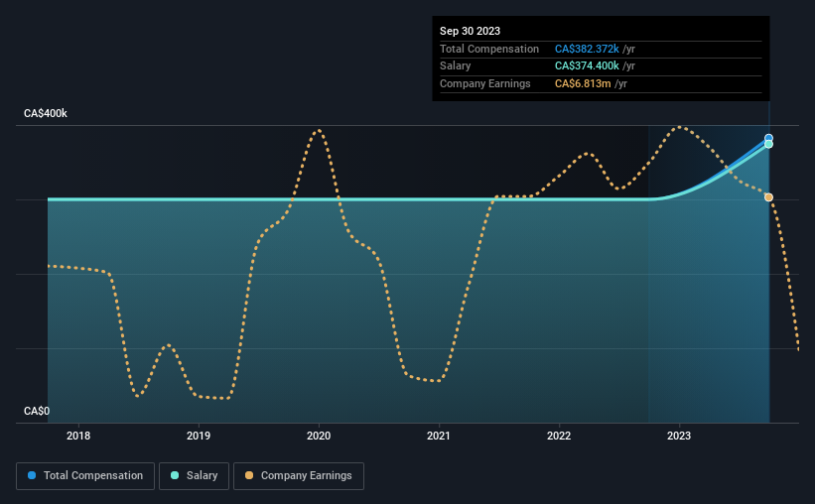Select the 2018 x-axis label

click(x=78, y=436)
